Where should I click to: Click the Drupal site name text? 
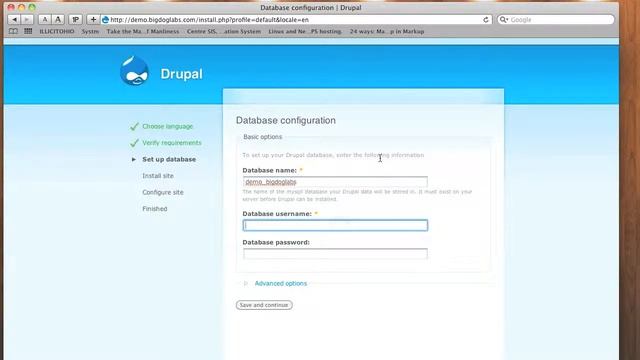[x=181, y=74]
